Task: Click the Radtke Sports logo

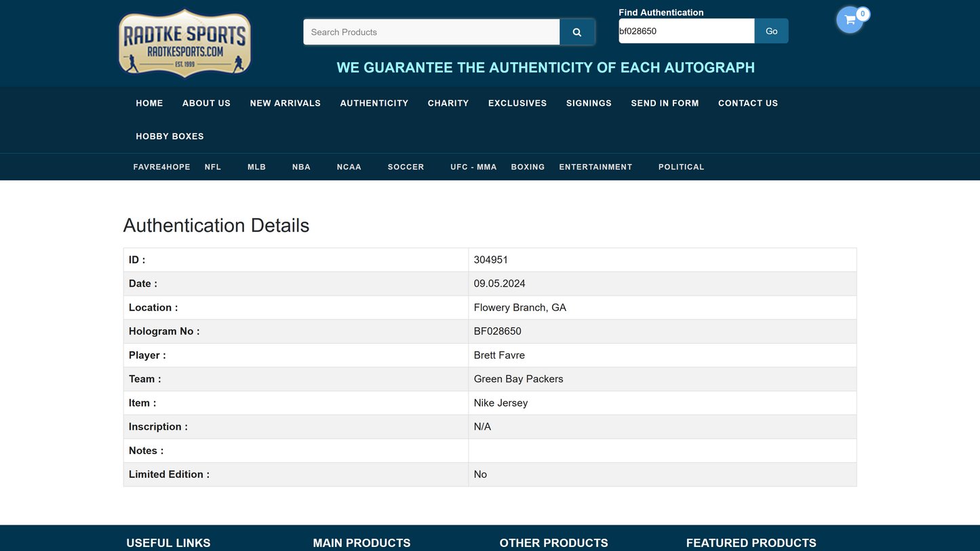Action: [184, 43]
